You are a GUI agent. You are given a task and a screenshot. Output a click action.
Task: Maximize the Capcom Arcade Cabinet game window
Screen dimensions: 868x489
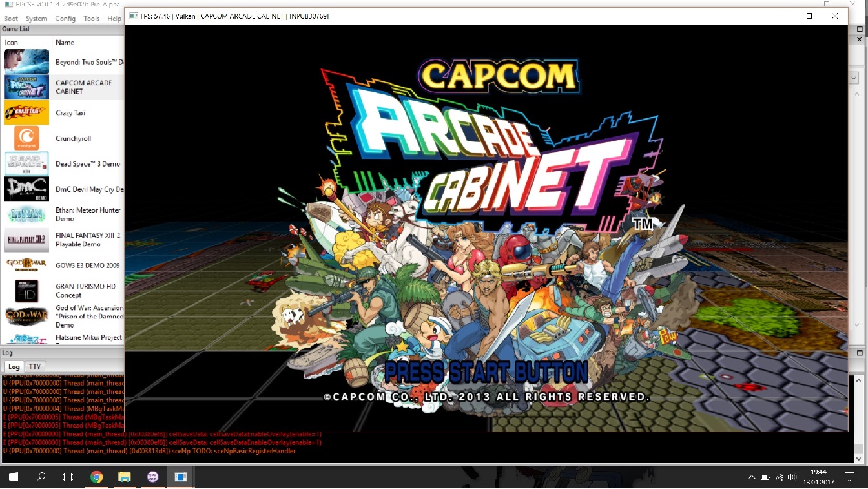[809, 16]
